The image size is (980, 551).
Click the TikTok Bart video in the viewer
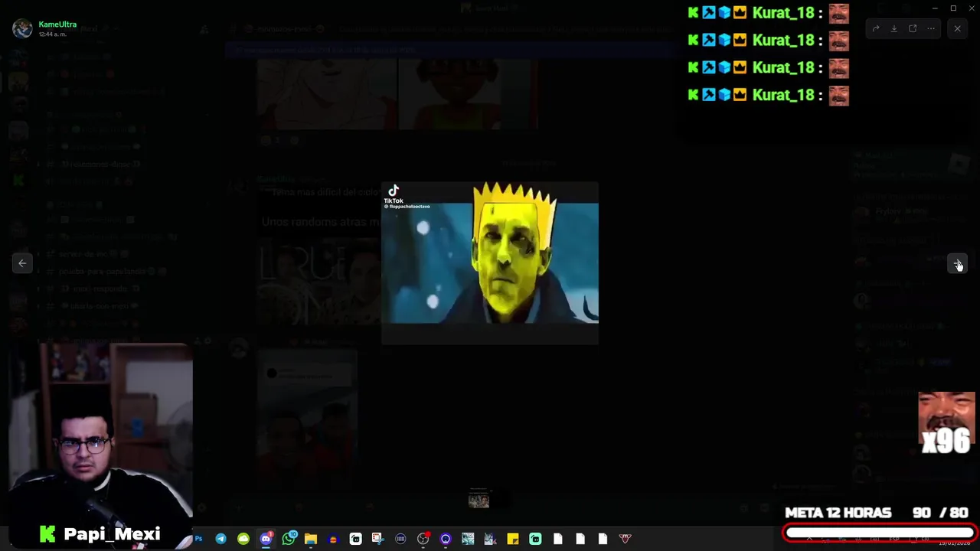pyautogui.click(x=490, y=263)
